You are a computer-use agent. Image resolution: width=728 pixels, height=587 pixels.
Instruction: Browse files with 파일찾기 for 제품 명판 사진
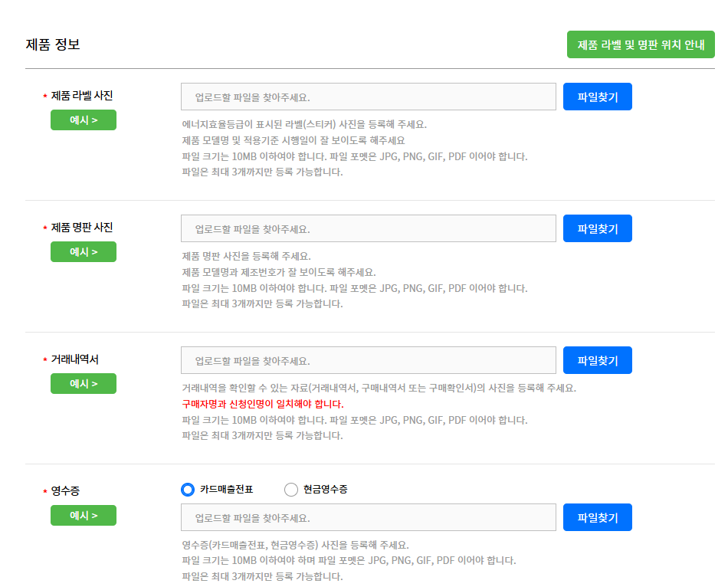coord(598,228)
